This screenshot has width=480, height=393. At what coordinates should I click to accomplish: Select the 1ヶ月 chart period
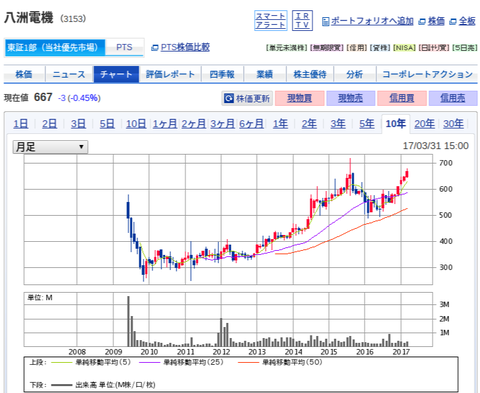tap(165, 124)
